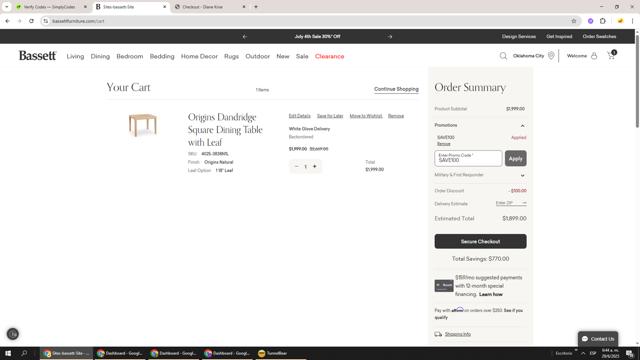Click the search magnifier icon in header
The image size is (640, 360).
[x=503, y=56]
